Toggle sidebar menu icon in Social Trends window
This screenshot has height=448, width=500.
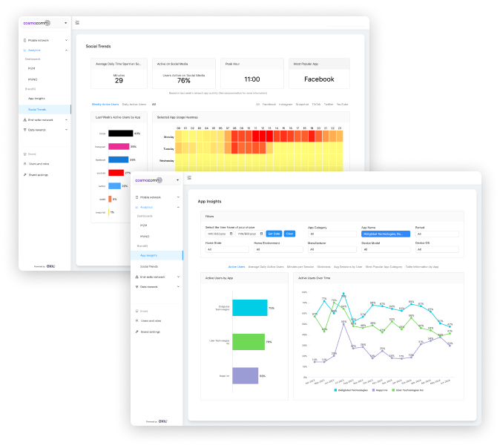(77, 23)
